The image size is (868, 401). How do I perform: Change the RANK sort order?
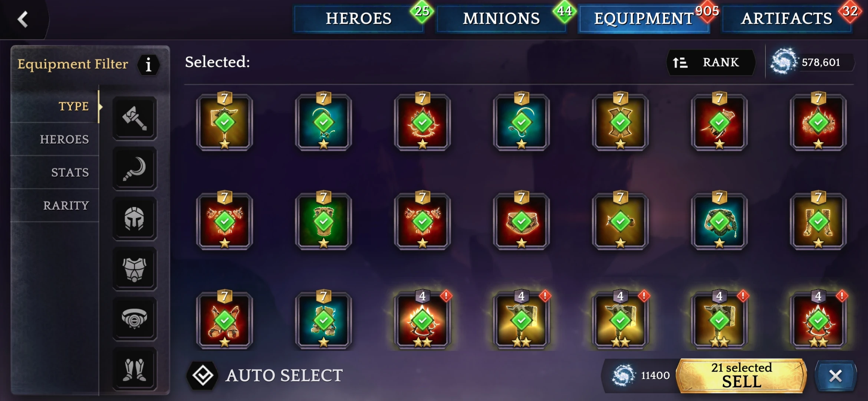pyautogui.click(x=711, y=62)
